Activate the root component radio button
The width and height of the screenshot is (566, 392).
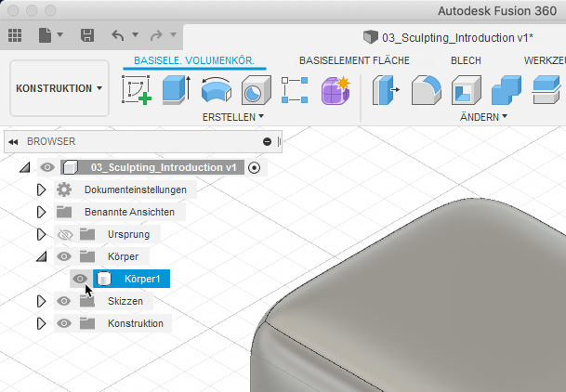pos(255,168)
